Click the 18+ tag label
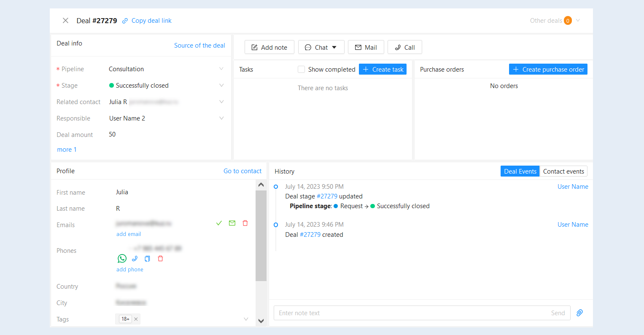The height and width of the screenshot is (335, 644). pos(125,319)
